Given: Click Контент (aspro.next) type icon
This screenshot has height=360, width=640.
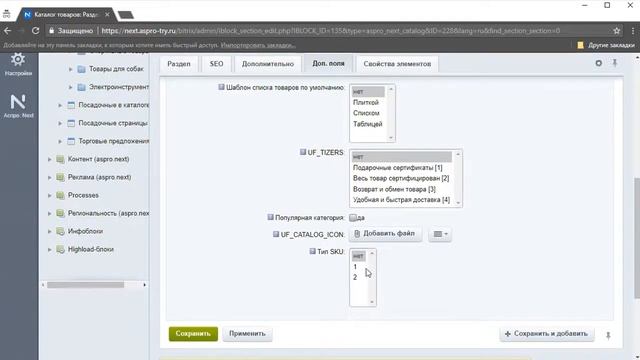Looking at the screenshot, I should pyautogui.click(x=60, y=159).
